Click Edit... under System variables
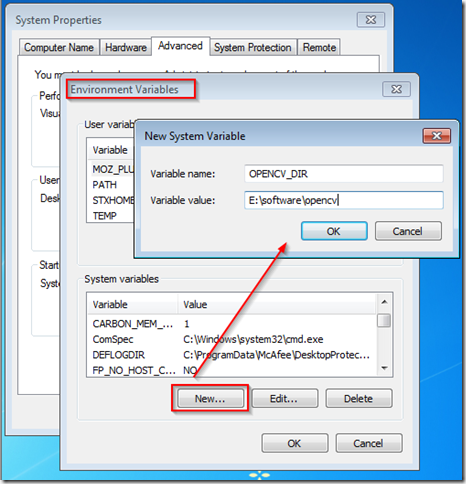Image resolution: width=466 pixels, height=484 pixels. coord(284,398)
